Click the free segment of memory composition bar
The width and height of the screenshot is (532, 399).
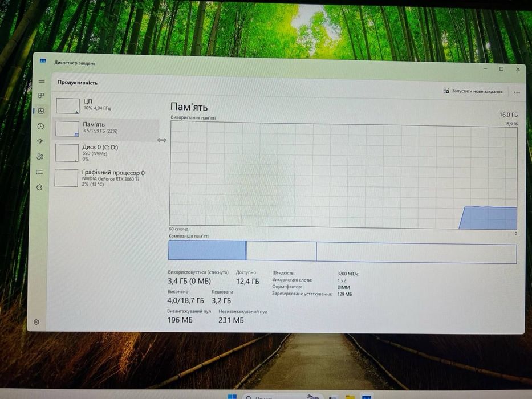(416, 253)
